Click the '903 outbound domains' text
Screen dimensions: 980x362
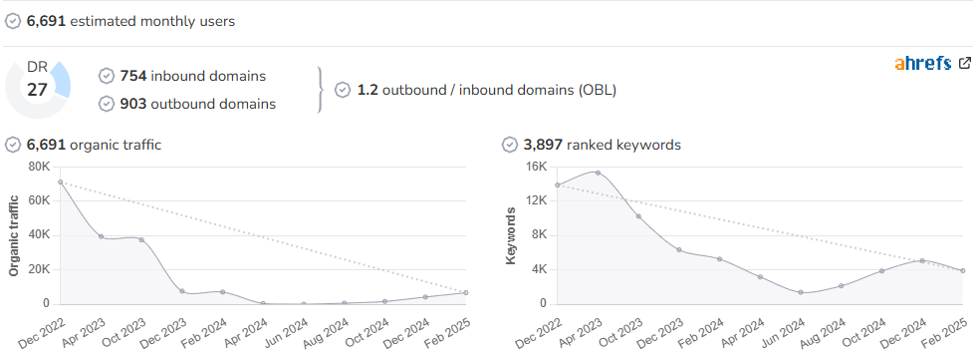point(198,104)
